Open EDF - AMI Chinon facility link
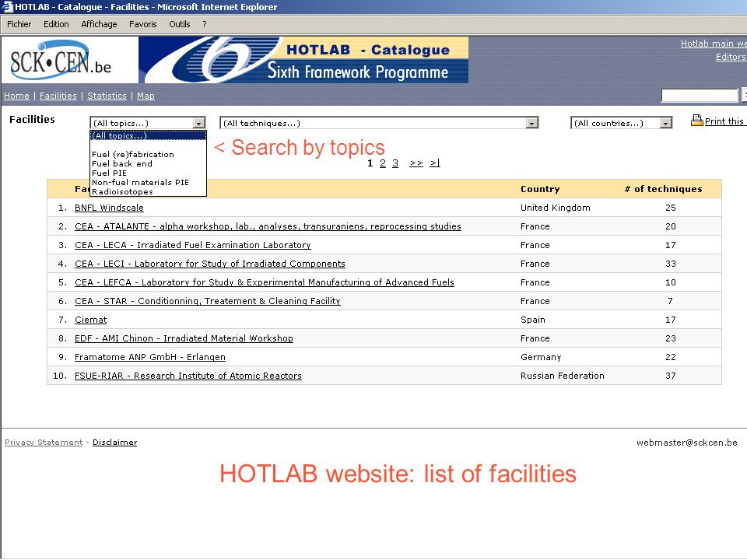 point(184,338)
